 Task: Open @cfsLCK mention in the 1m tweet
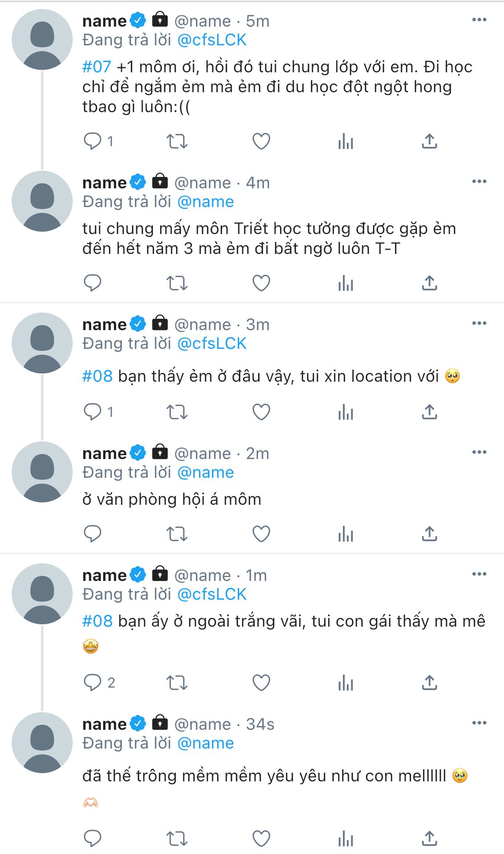(212, 594)
